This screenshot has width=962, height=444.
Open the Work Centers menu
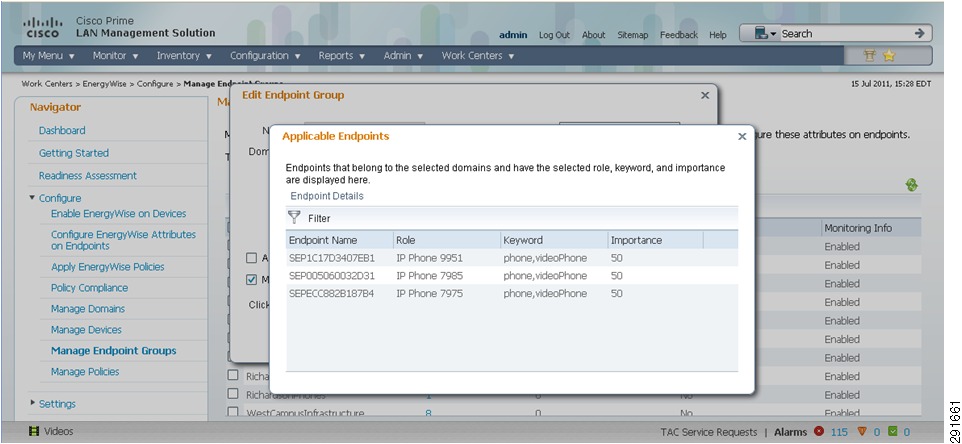coord(477,55)
